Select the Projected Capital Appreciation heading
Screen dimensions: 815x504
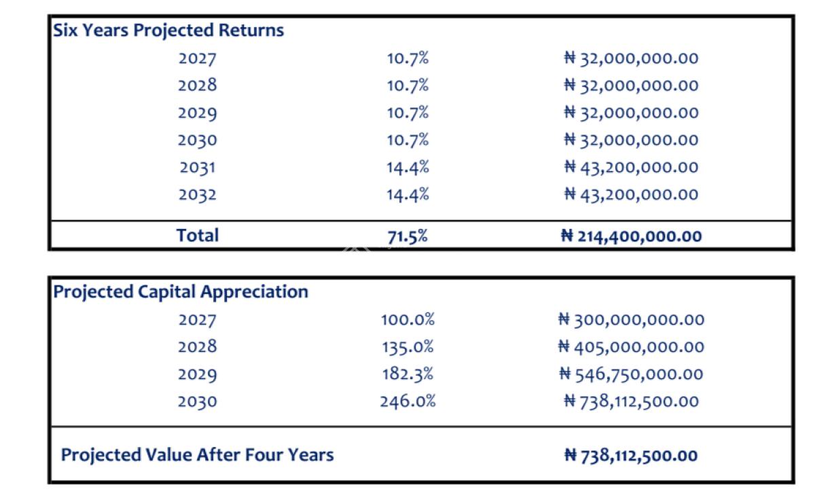click(181, 292)
